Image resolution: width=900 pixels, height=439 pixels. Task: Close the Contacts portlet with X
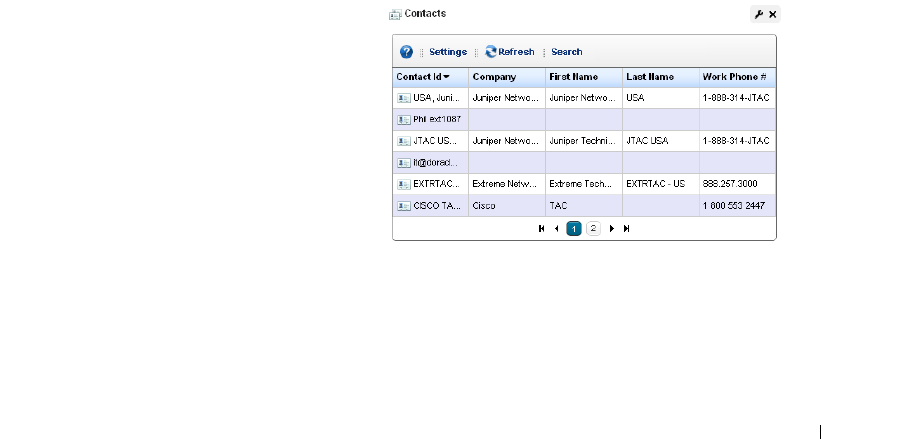point(773,14)
